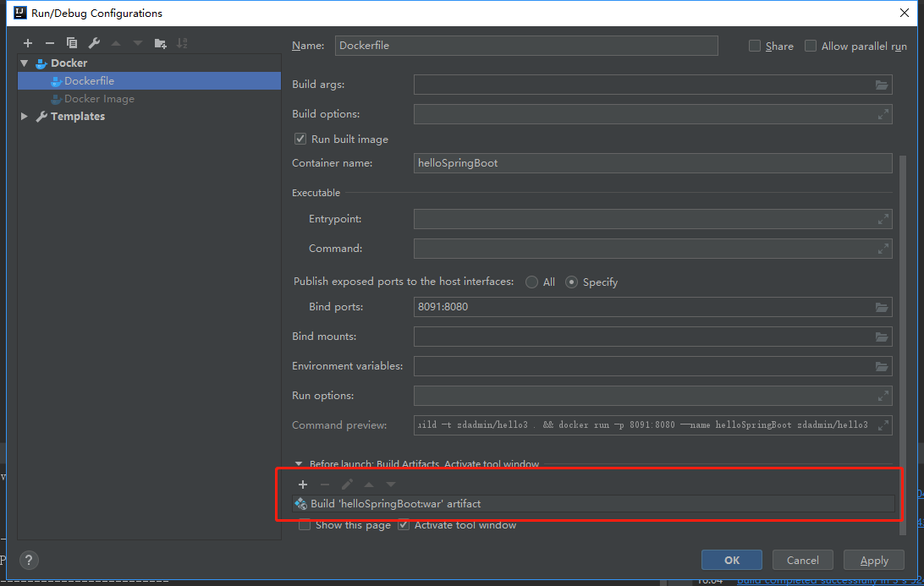
Task: Click the Apply button
Action: click(x=874, y=560)
